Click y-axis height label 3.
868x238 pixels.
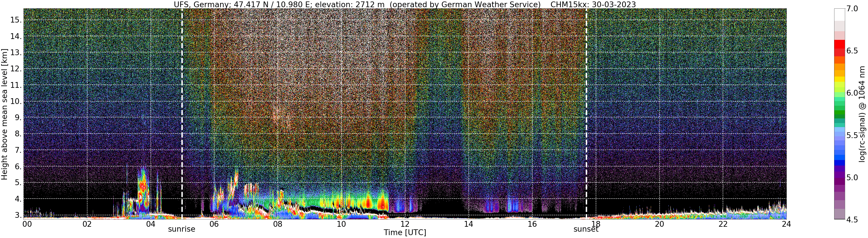(18, 215)
